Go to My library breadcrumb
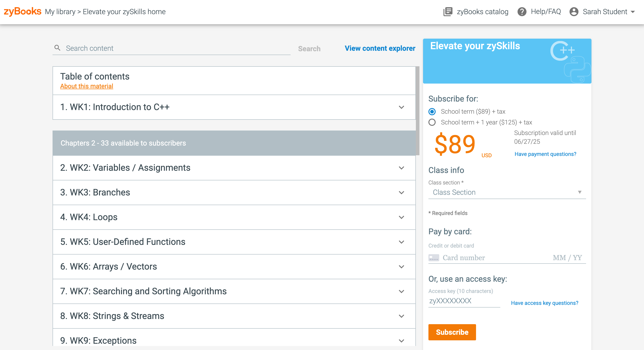Screen dimensions: 644x350 pyautogui.click(x=60, y=12)
